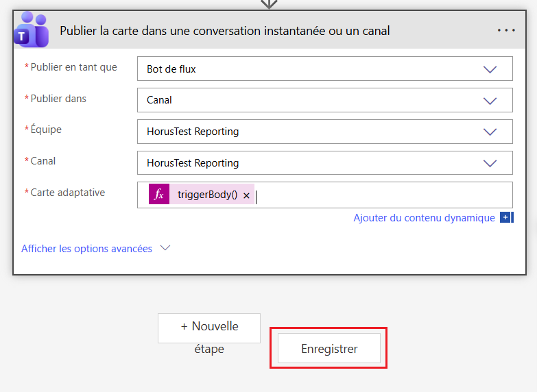The height and width of the screenshot is (392, 537).
Task: Click the blue plus icon for dynamic content
Action: click(506, 218)
